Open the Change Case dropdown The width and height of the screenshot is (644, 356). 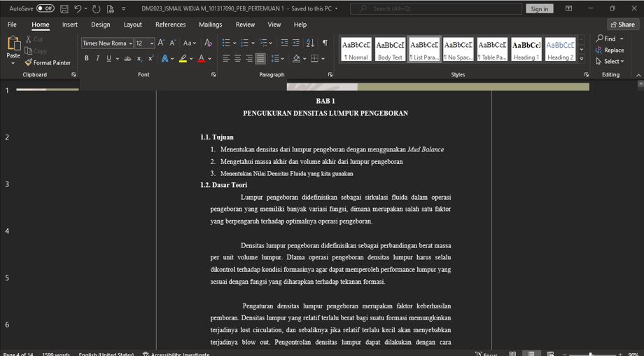coord(189,43)
